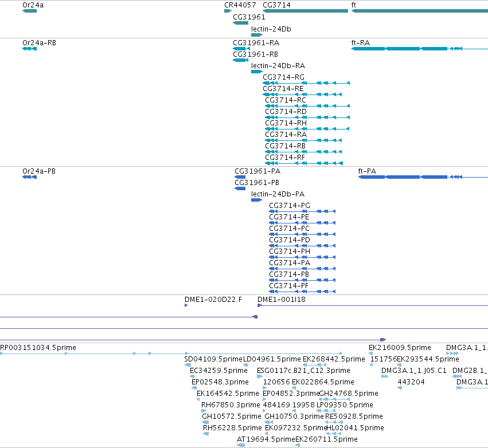Viewport: 488px width, 448px height.
Task: Click CG3714-PH protein label
Action: [x=290, y=252]
